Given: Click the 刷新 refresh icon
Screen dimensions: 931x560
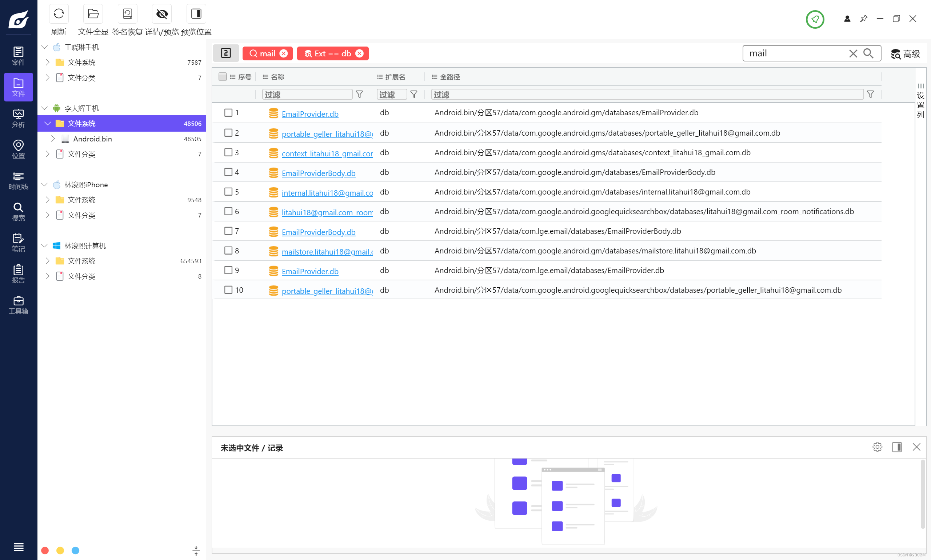Looking at the screenshot, I should (x=59, y=14).
